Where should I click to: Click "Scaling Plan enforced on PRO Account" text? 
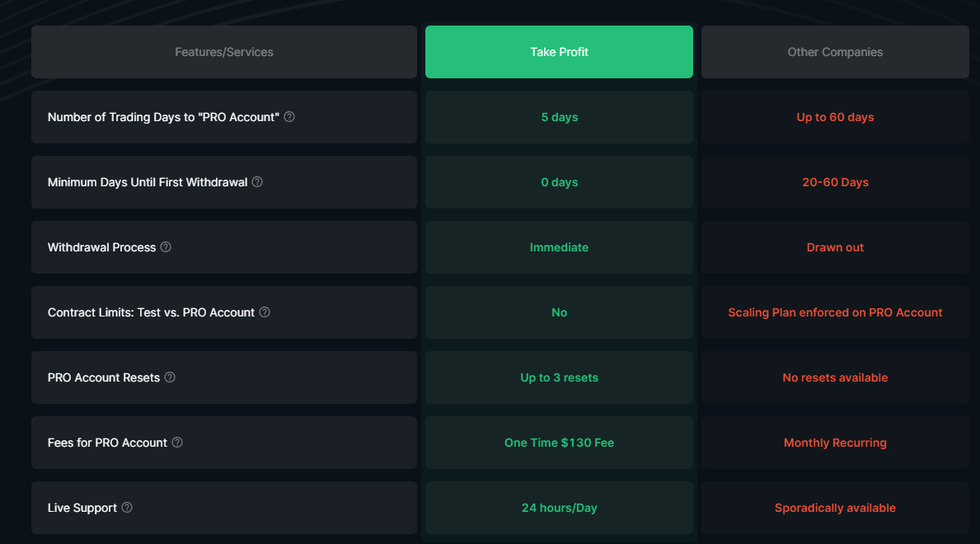pyautogui.click(x=835, y=312)
